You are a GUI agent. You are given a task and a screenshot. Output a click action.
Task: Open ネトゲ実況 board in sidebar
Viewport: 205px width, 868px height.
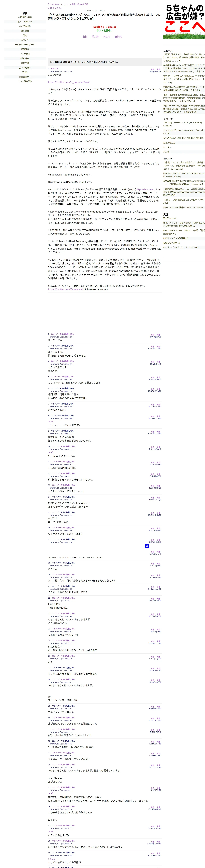25,54
